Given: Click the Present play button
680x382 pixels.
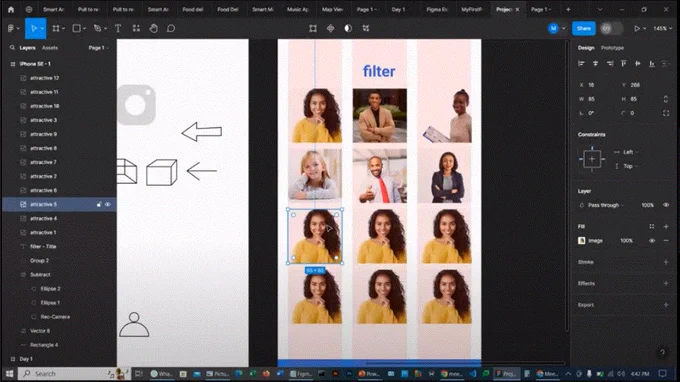Looking at the screenshot, I should 637,28.
